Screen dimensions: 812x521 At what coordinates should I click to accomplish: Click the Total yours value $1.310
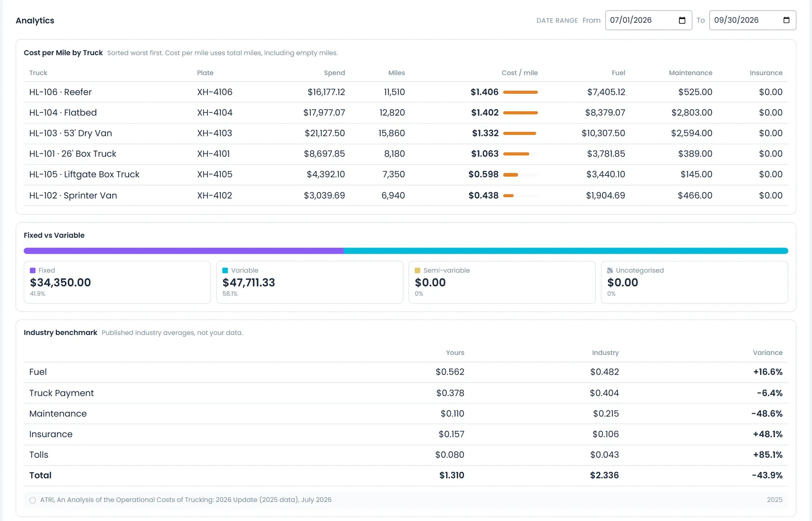[452, 475]
